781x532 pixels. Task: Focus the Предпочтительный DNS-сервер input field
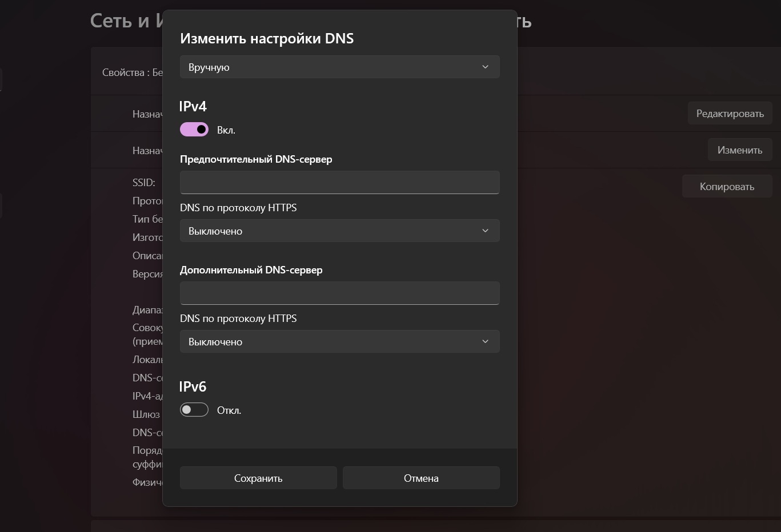(340, 182)
